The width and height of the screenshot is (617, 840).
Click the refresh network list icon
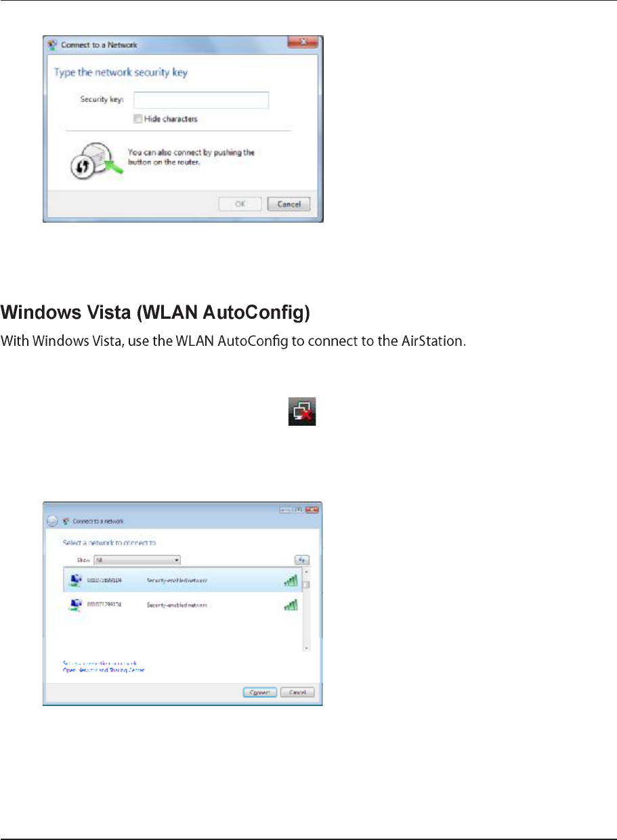click(302, 560)
